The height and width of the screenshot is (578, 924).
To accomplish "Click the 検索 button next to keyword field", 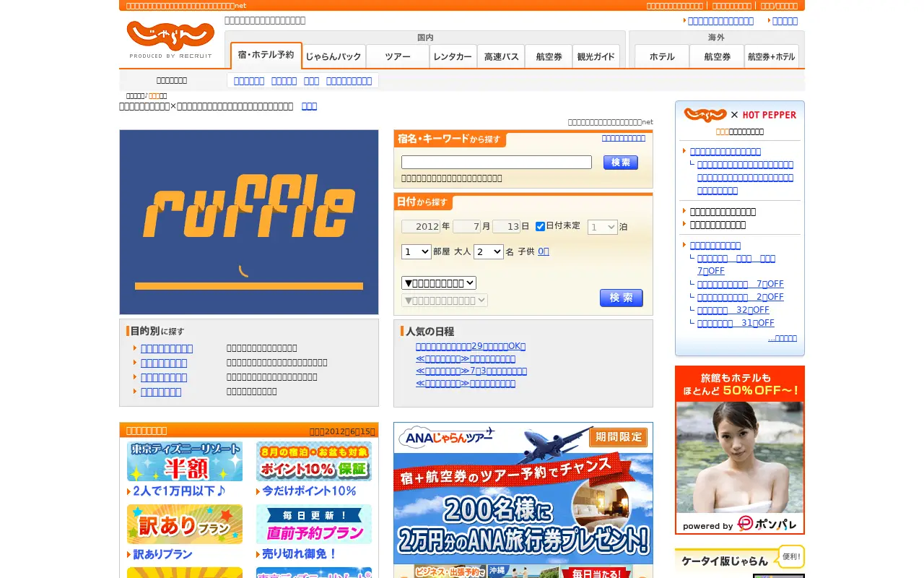I will (x=621, y=163).
